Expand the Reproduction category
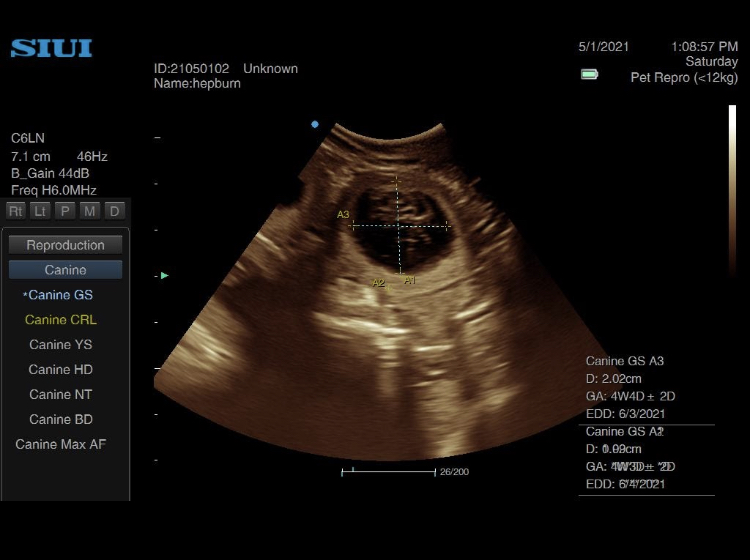Screen dimensions: 750x560 pyautogui.click(x=65, y=245)
